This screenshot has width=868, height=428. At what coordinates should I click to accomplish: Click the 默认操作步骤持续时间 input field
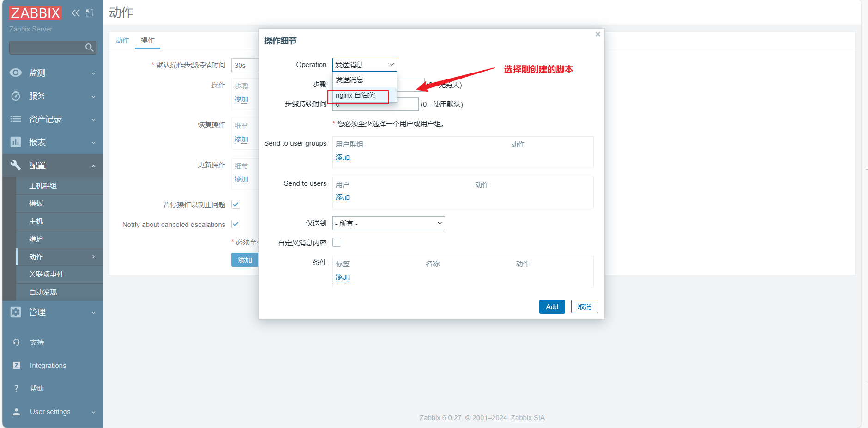click(245, 65)
